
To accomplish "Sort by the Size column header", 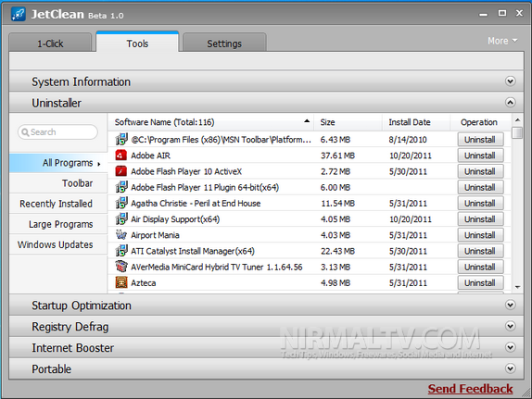I will pos(348,122).
